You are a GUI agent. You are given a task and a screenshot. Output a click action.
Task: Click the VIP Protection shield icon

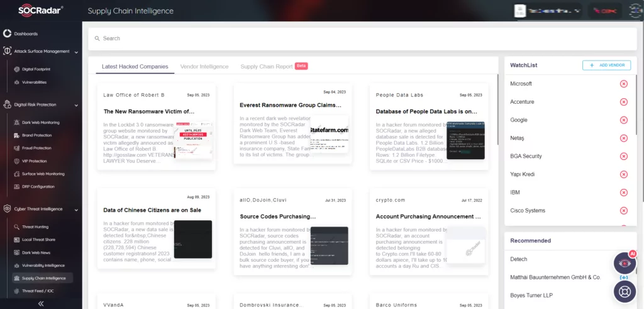(x=17, y=161)
